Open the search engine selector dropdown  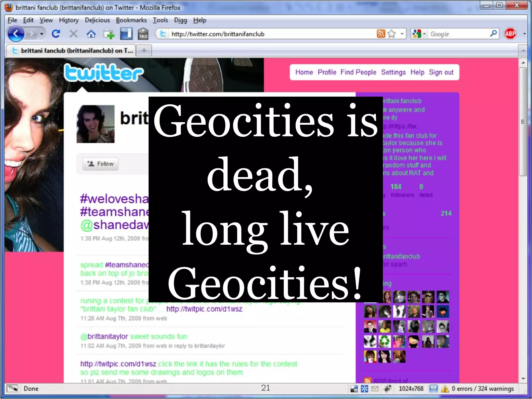[x=424, y=34]
